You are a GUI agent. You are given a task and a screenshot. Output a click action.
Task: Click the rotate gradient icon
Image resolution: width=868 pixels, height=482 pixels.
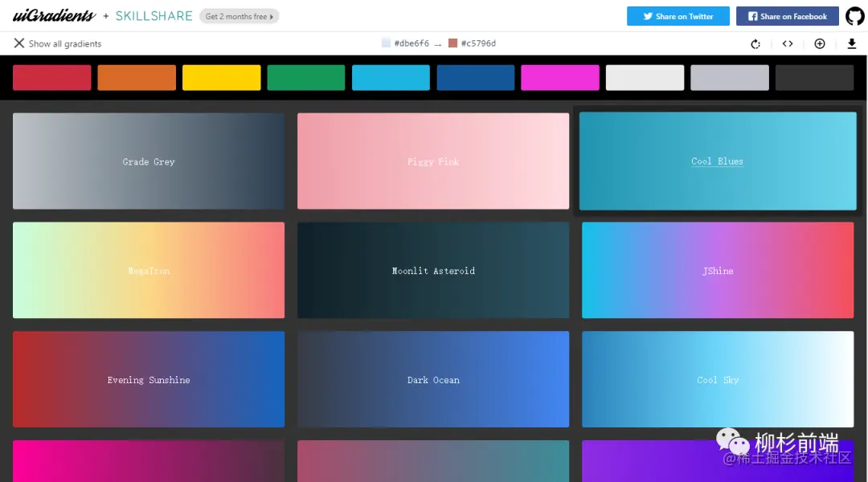(755, 43)
